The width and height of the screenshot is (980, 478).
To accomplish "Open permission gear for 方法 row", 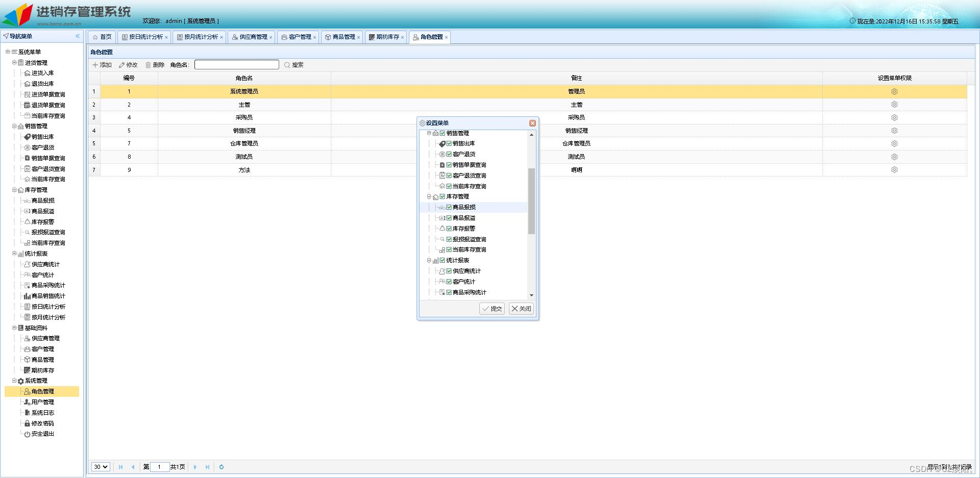I will pos(894,170).
